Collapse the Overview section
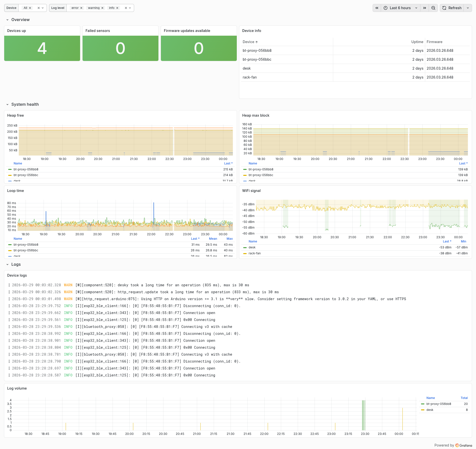The image size is (476, 449). pos(7,20)
